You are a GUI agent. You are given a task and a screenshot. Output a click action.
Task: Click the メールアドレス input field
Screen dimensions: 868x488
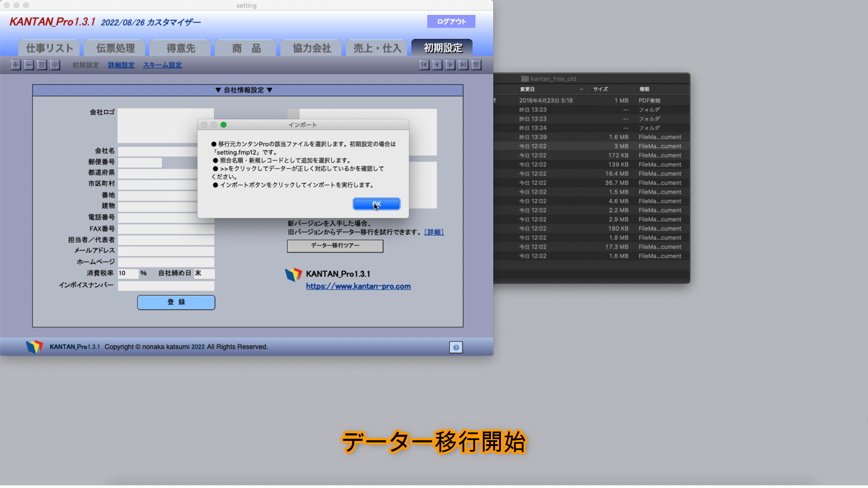[x=166, y=251]
